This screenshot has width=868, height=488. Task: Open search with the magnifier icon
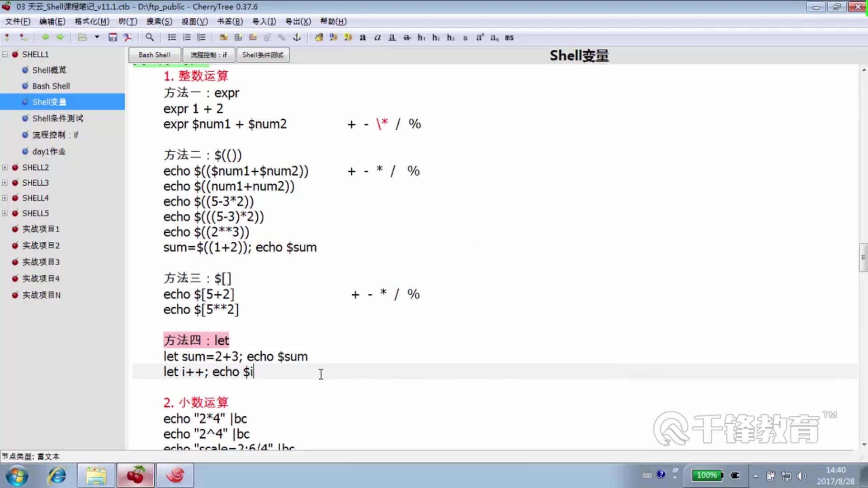click(150, 38)
